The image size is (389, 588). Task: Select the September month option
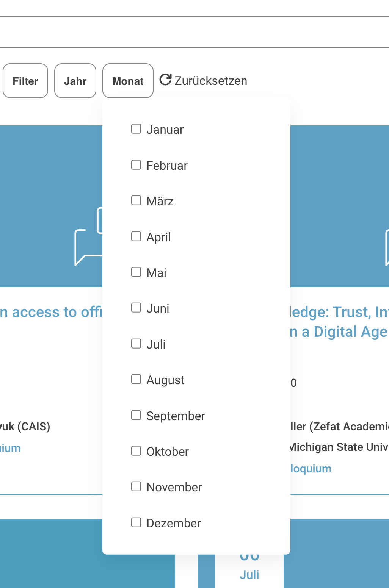[136, 415]
